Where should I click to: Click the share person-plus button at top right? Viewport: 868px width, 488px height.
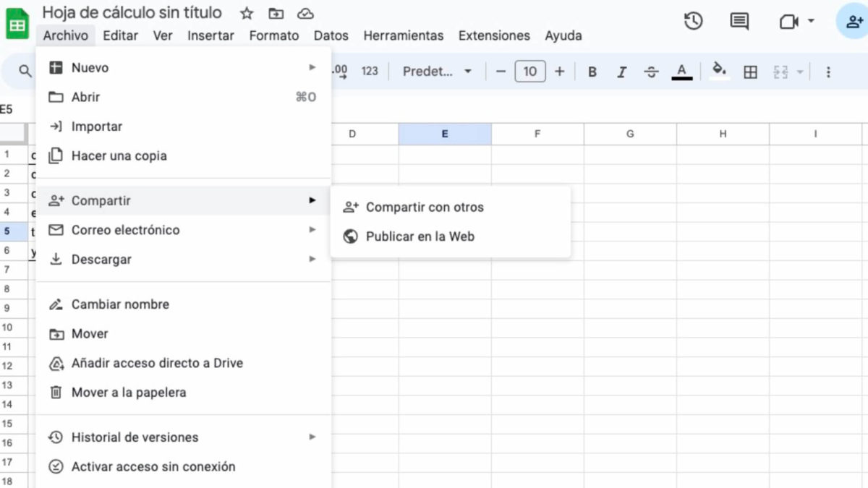click(853, 22)
